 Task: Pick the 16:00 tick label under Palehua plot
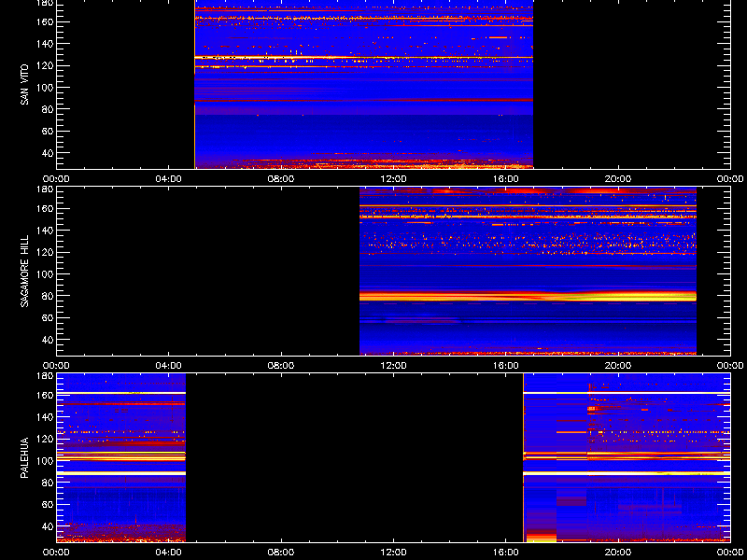pyautogui.click(x=506, y=553)
